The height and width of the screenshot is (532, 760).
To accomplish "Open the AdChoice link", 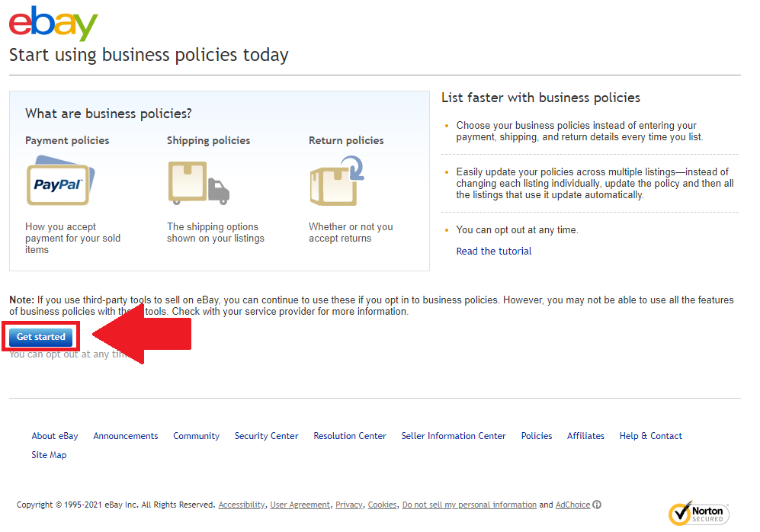I will coord(573,505).
